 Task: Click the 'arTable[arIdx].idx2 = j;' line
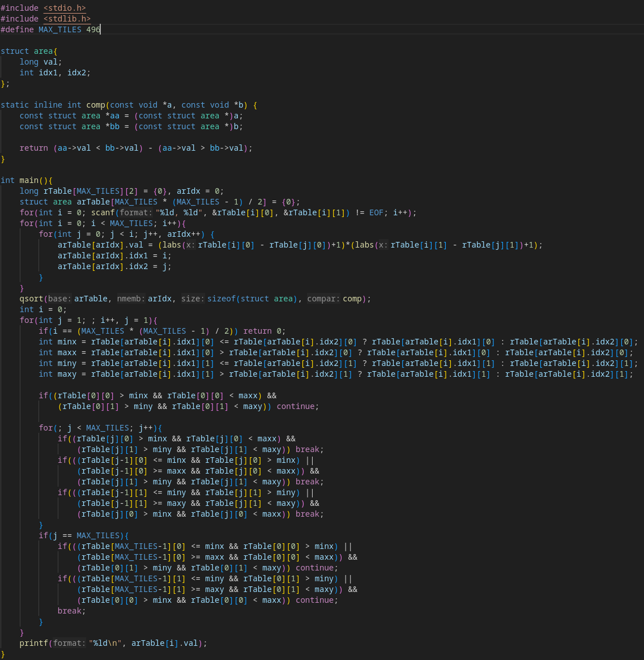click(114, 266)
